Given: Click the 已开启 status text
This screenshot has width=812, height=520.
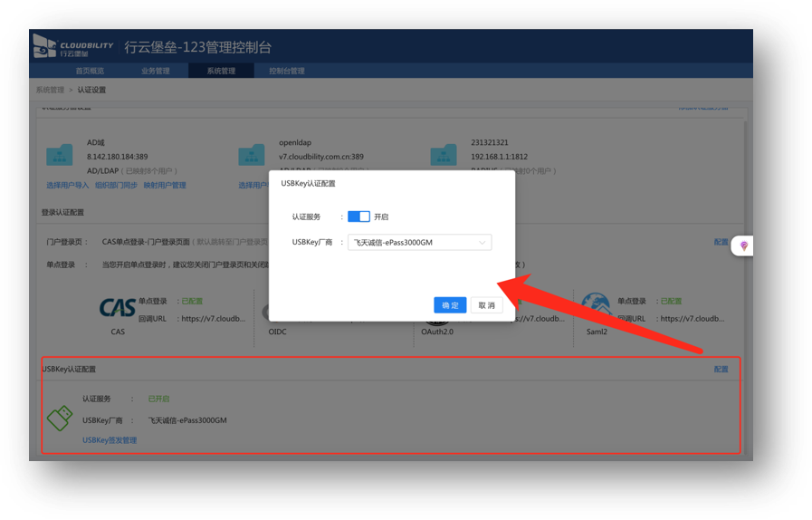Looking at the screenshot, I should (158, 400).
